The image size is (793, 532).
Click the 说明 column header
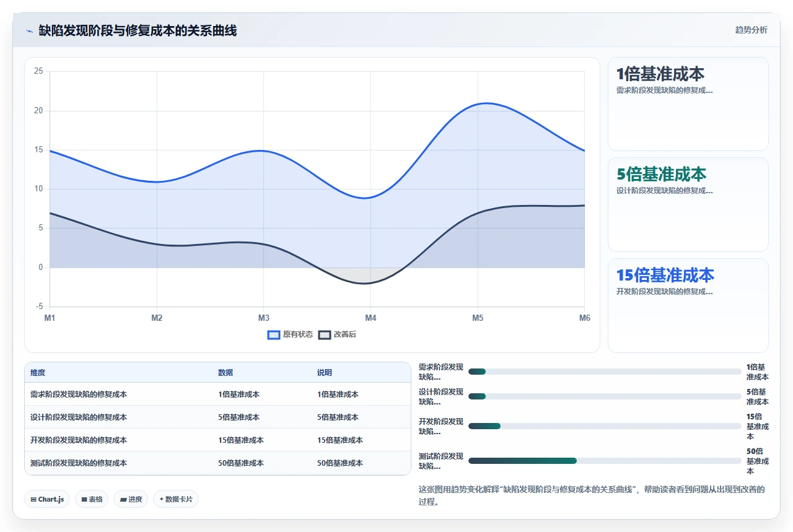325,373
